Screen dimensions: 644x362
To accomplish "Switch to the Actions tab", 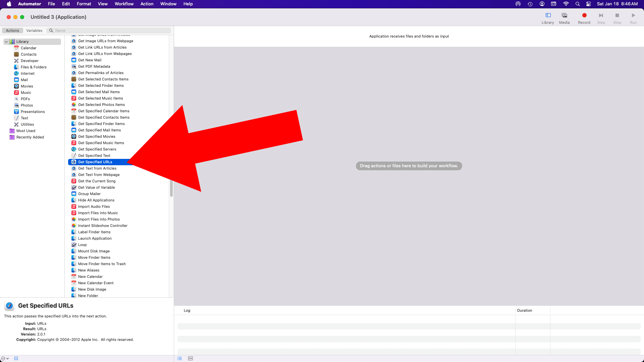I will coord(12,31).
